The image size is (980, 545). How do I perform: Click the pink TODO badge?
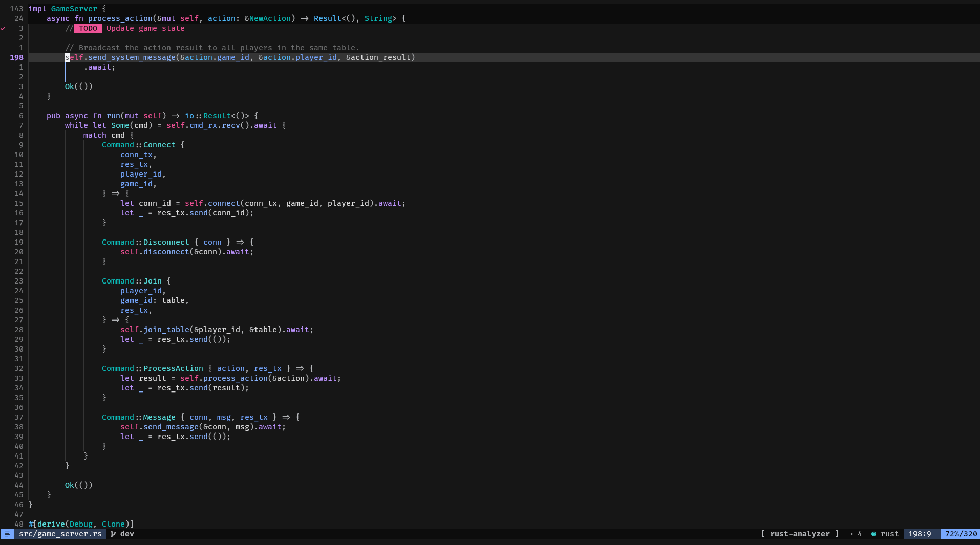88,28
